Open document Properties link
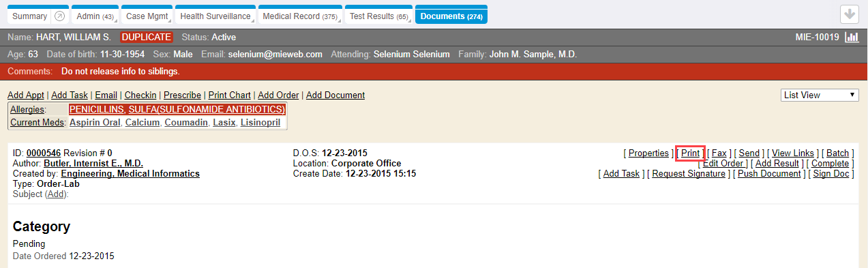This screenshot has width=868, height=268. 648,153
